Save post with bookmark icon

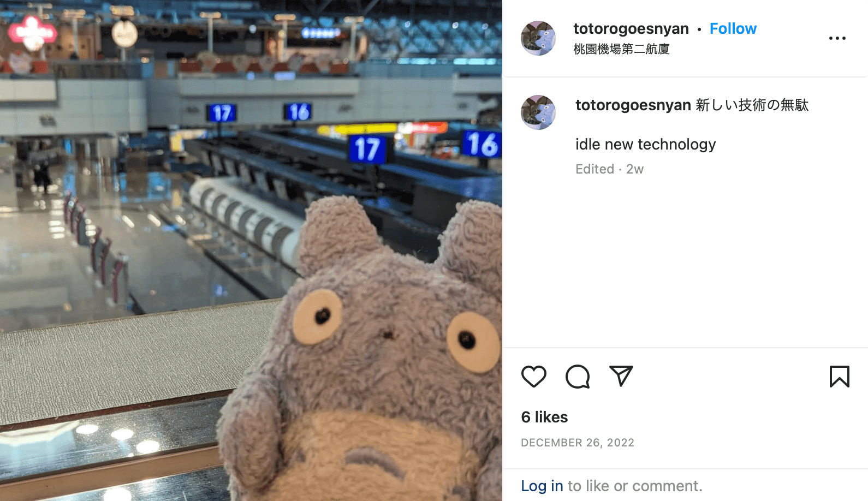point(839,377)
